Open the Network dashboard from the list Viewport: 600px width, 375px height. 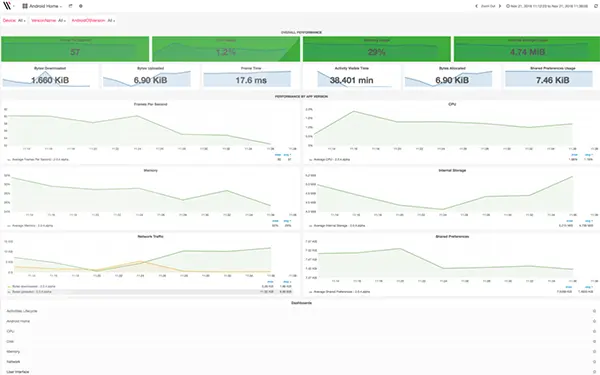pos(13,362)
